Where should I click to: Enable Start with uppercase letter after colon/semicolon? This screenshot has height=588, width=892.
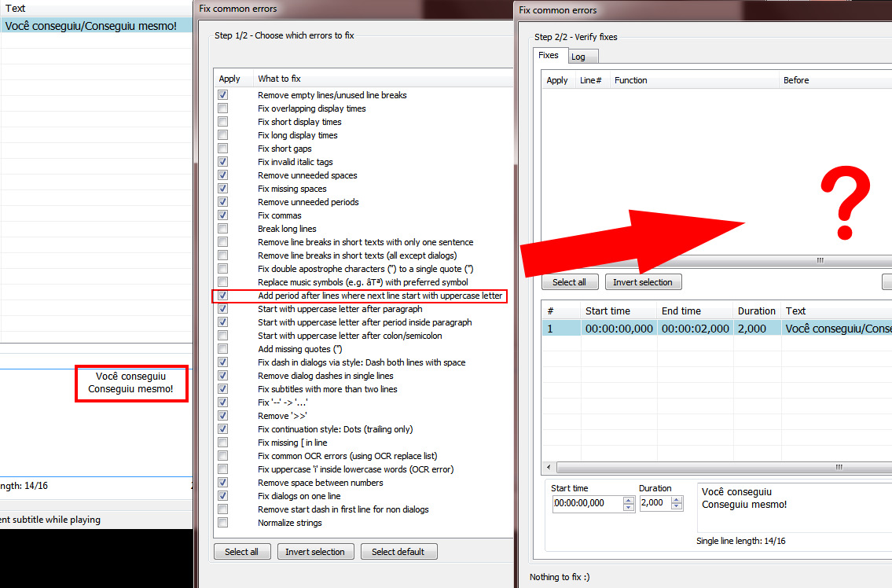pyautogui.click(x=223, y=336)
